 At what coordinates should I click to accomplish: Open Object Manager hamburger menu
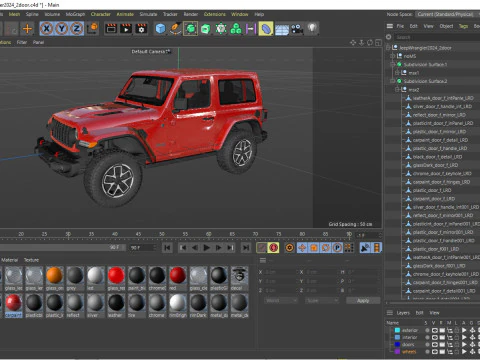(390, 26)
